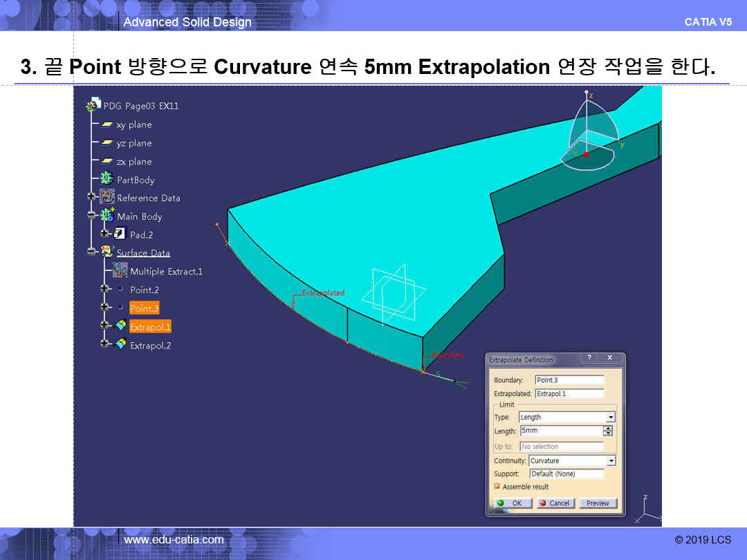Collapse the Surface Data node

click(91, 252)
